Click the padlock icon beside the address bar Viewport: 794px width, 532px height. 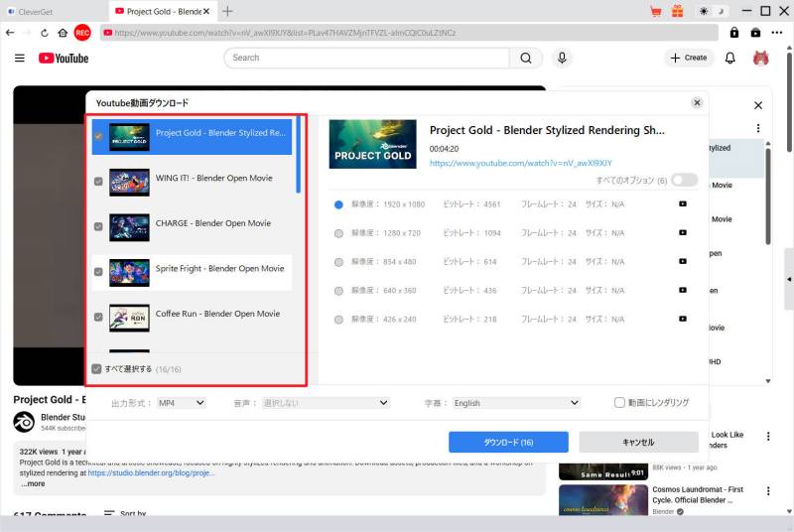(733, 33)
